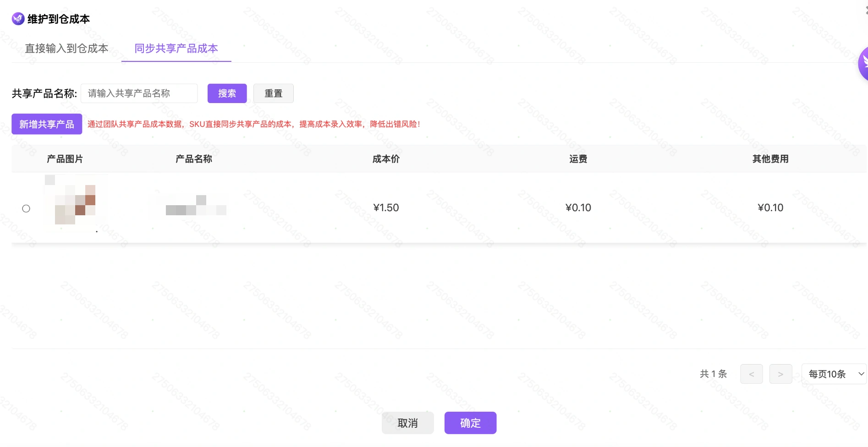This screenshot has width=868, height=447.
Task: Click 新增共享产品 button
Action: (47, 124)
